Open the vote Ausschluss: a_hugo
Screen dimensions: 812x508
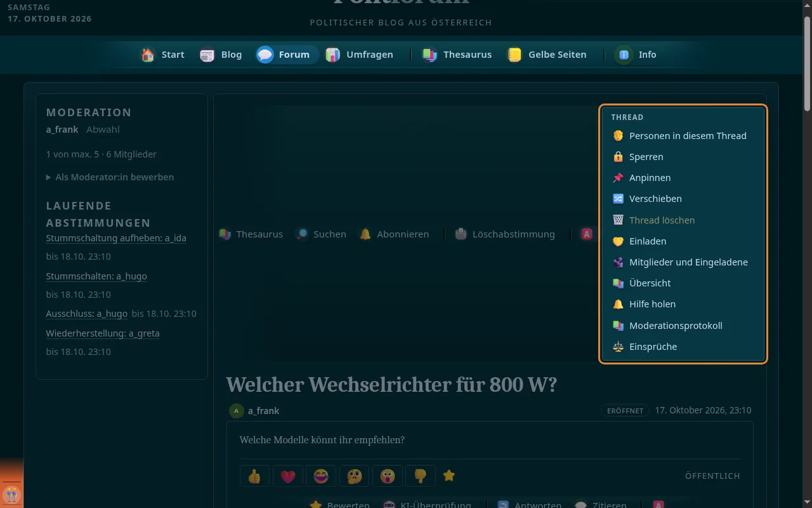pos(87,314)
